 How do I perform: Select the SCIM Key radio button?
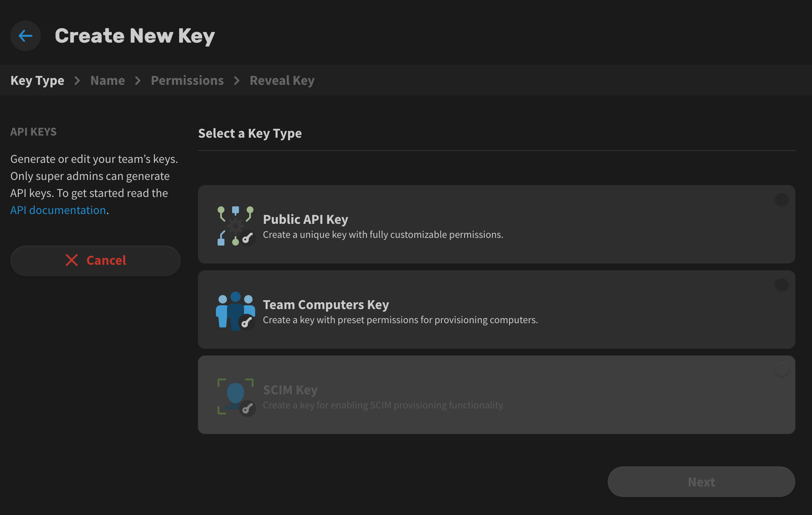click(781, 369)
